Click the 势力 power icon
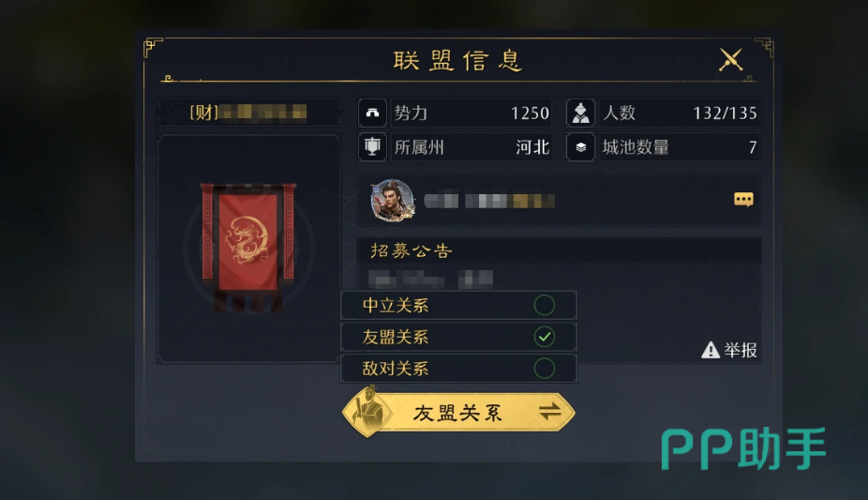Screen dimensions: 868x500 (x=372, y=113)
